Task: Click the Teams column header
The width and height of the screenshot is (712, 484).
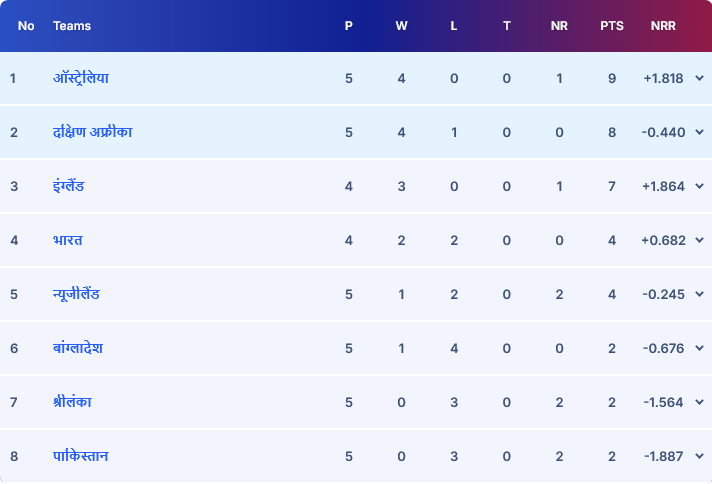Action: coord(72,26)
